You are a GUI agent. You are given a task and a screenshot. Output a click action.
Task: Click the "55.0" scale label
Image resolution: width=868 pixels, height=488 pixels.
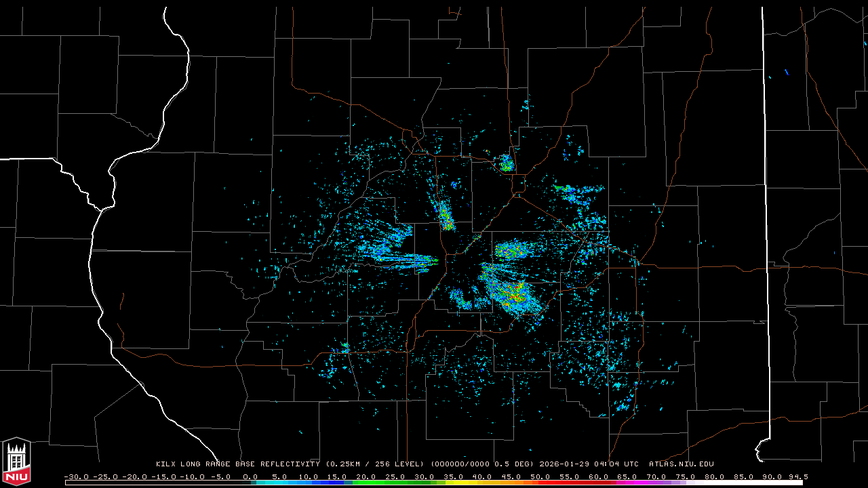(570, 476)
